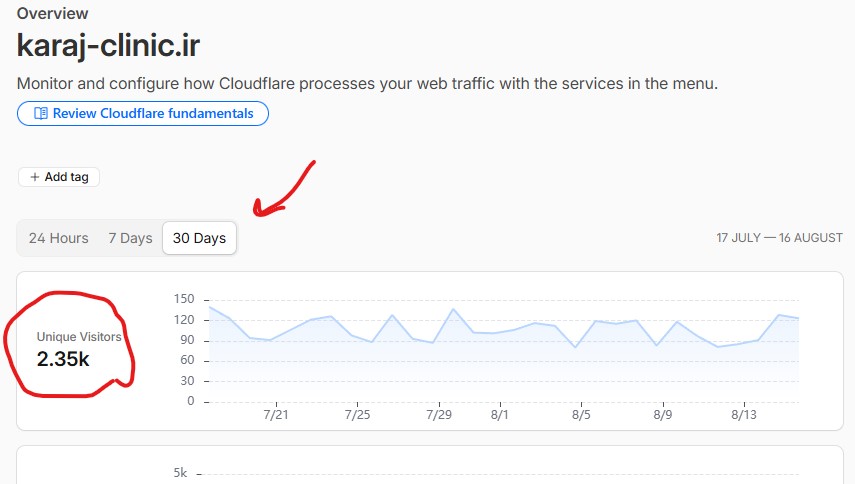Click the Unique Visitors label text
Image resolution: width=855 pixels, height=484 pixels.
coord(79,337)
